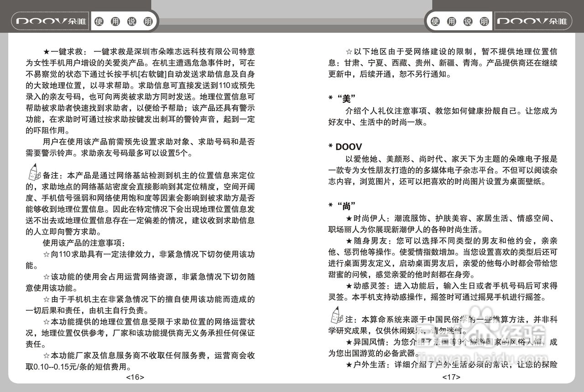Click the pencil note icon beside 注:本算命系统
584x392 pixels.
pyautogui.click(x=336, y=315)
